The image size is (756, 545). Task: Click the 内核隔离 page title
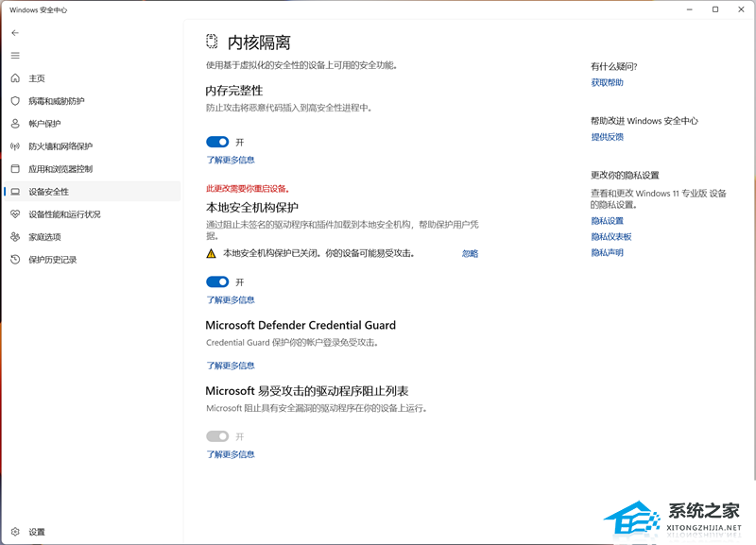click(x=259, y=43)
